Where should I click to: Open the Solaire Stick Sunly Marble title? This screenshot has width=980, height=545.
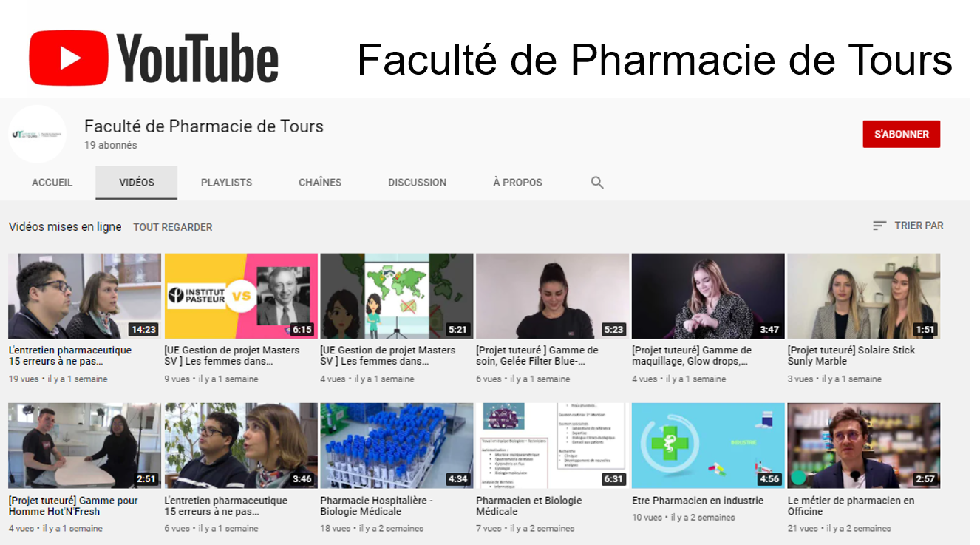pyautogui.click(x=851, y=356)
